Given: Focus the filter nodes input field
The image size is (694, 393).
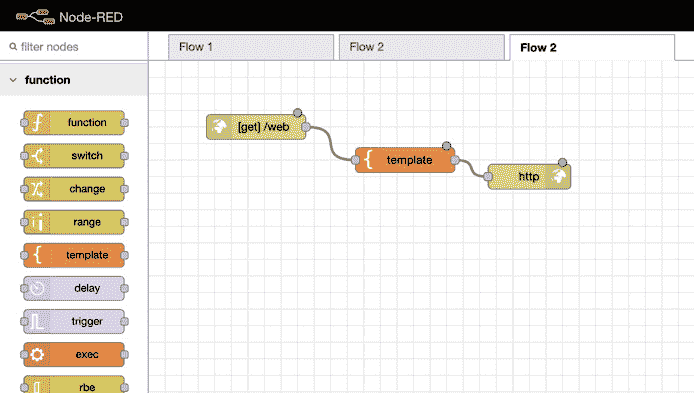Looking at the screenshot, I should tap(74, 46).
